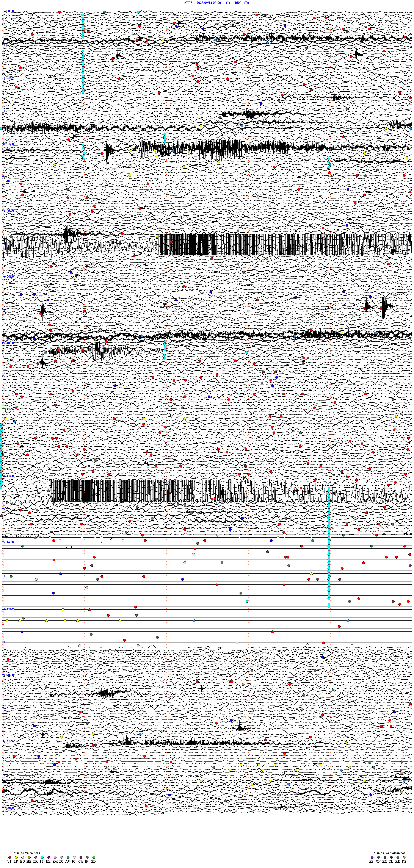Click the light gray IC legend dot
The image size is (414, 868).
74,857
